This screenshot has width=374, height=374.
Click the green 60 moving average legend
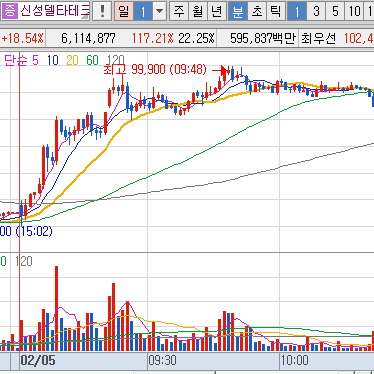coord(92,60)
